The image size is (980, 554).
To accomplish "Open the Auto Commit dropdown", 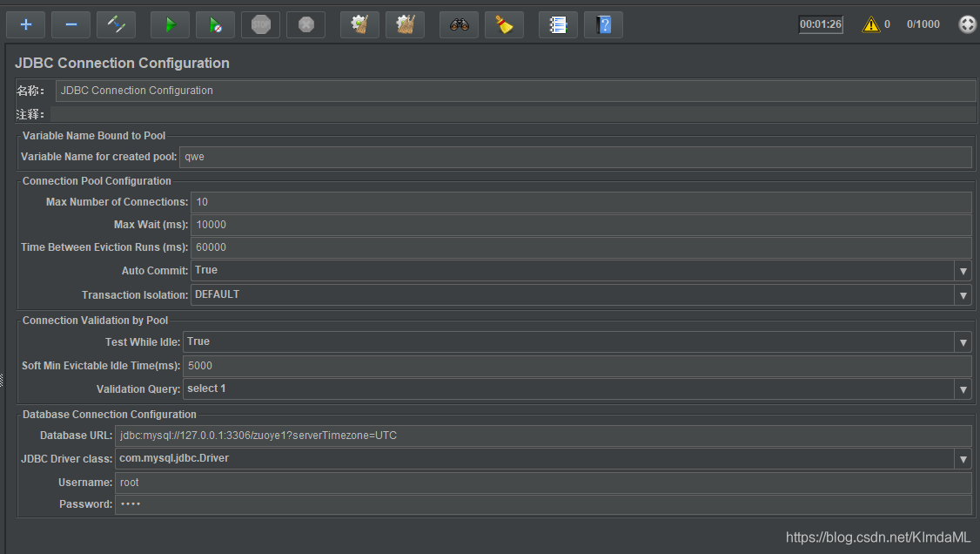I will pos(581,271).
